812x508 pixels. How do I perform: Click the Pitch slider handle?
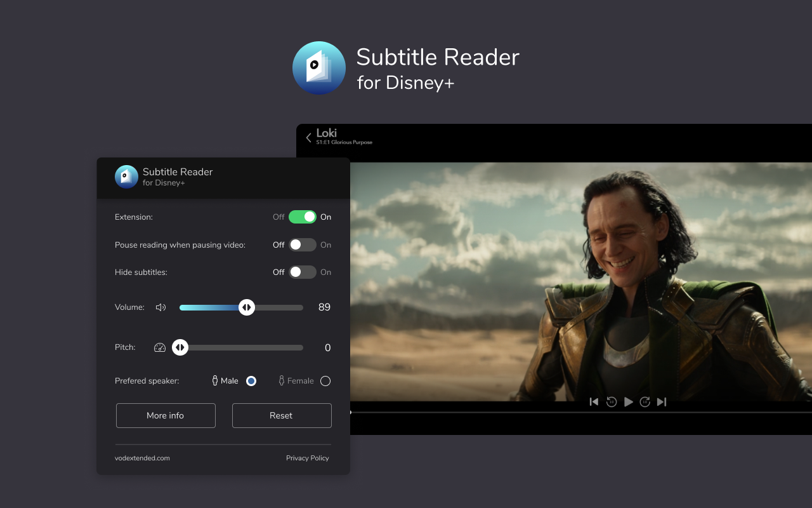[x=180, y=347]
